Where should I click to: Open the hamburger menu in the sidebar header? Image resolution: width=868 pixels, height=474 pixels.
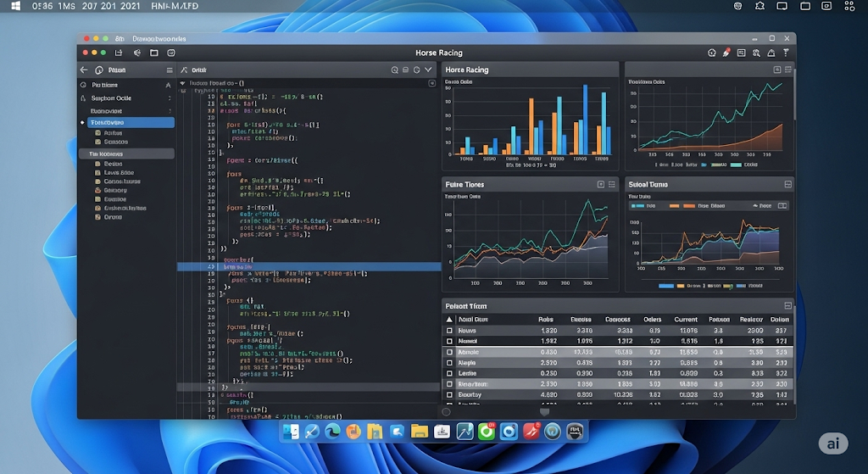[168, 70]
